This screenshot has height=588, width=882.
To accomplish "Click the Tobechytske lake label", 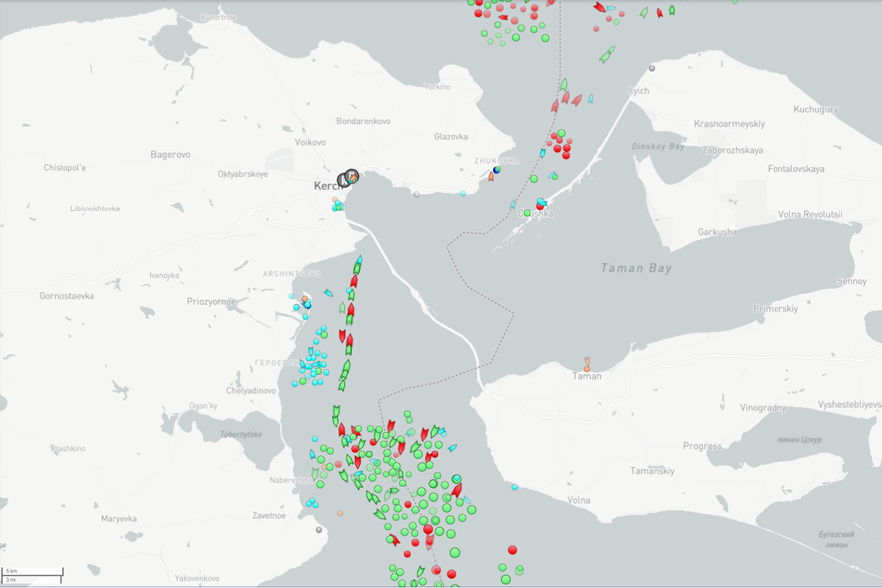I will pos(241,434).
